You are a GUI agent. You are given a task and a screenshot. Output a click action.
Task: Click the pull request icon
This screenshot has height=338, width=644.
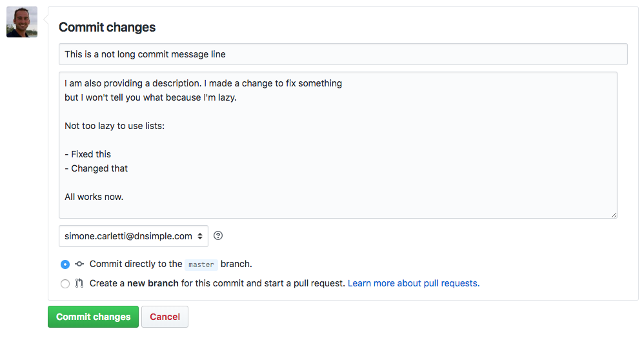click(79, 283)
